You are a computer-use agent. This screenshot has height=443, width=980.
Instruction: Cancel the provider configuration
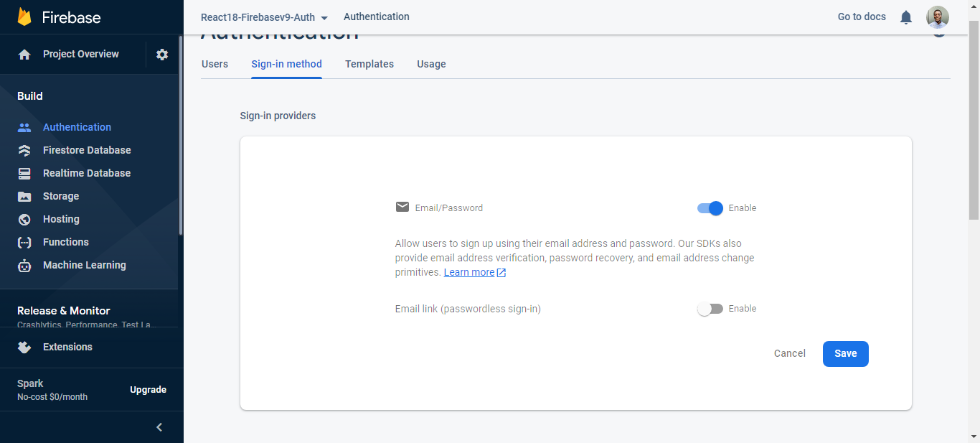click(x=790, y=353)
